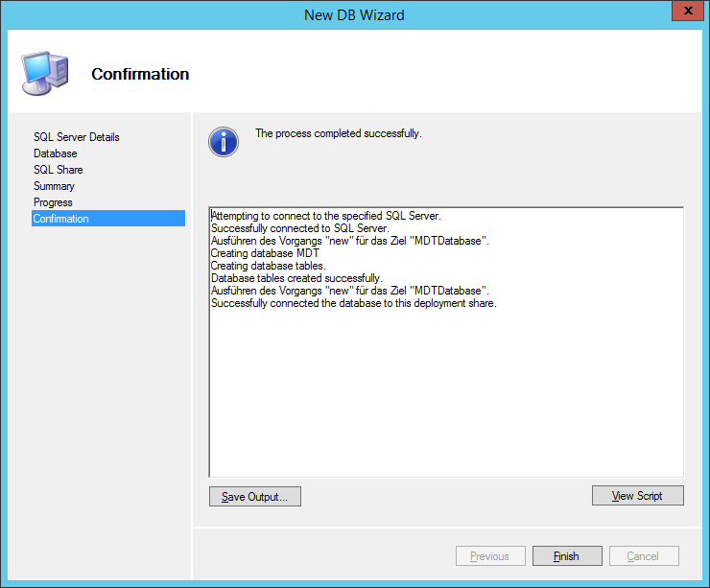Click the process completed successfully message
The height and width of the screenshot is (588, 710).
pos(338,133)
